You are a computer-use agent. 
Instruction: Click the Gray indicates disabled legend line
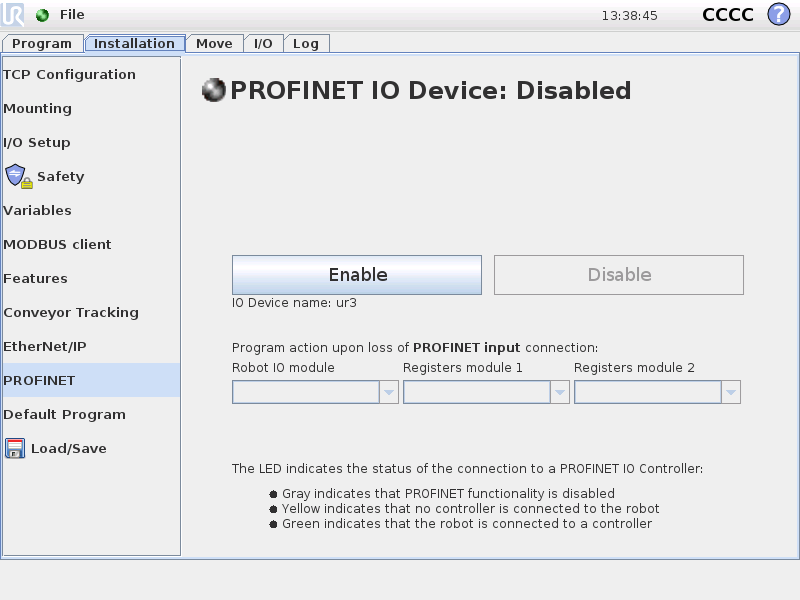tap(448, 494)
